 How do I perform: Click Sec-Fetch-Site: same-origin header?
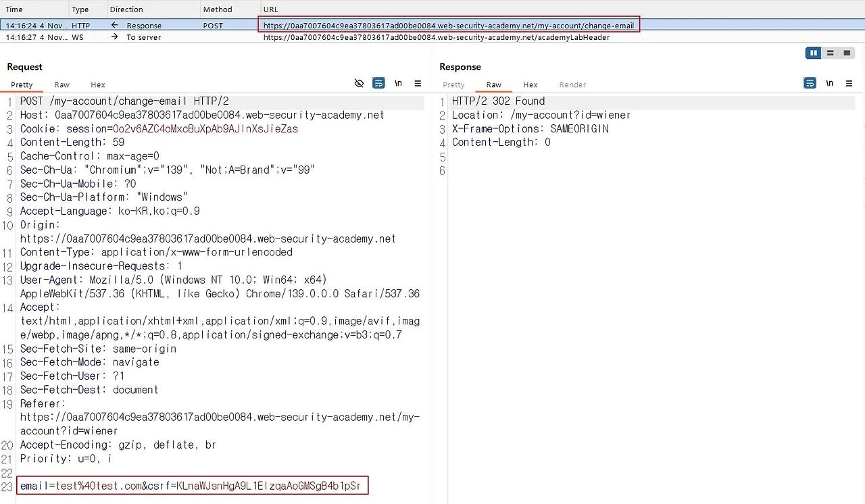(x=98, y=349)
